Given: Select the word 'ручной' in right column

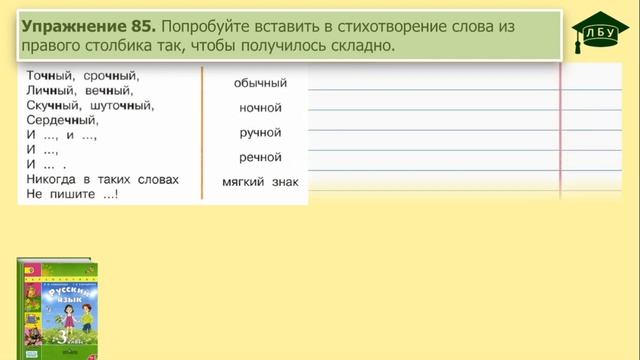Looking at the screenshot, I should [260, 133].
